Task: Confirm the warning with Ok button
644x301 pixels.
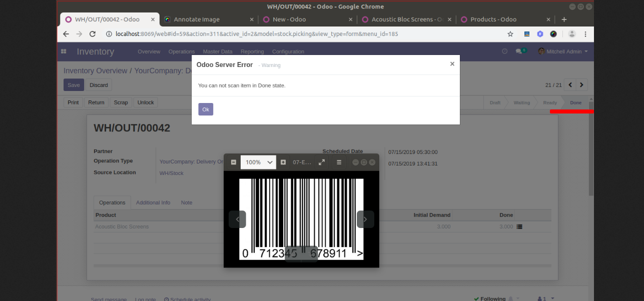Action: click(x=206, y=109)
